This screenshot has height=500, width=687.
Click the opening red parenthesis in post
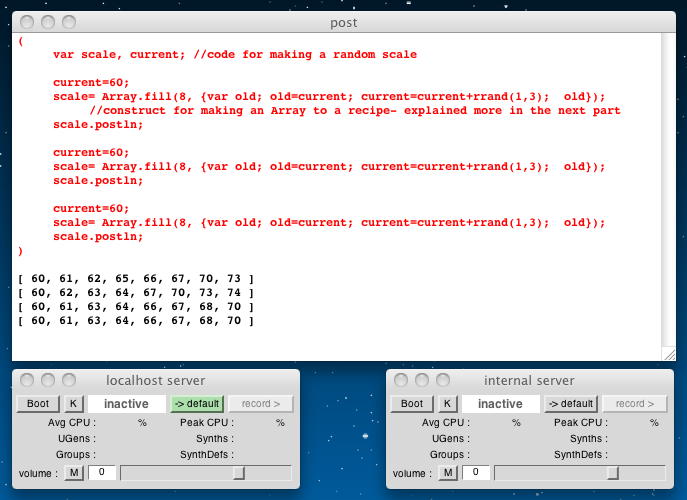pyautogui.click(x=21, y=41)
